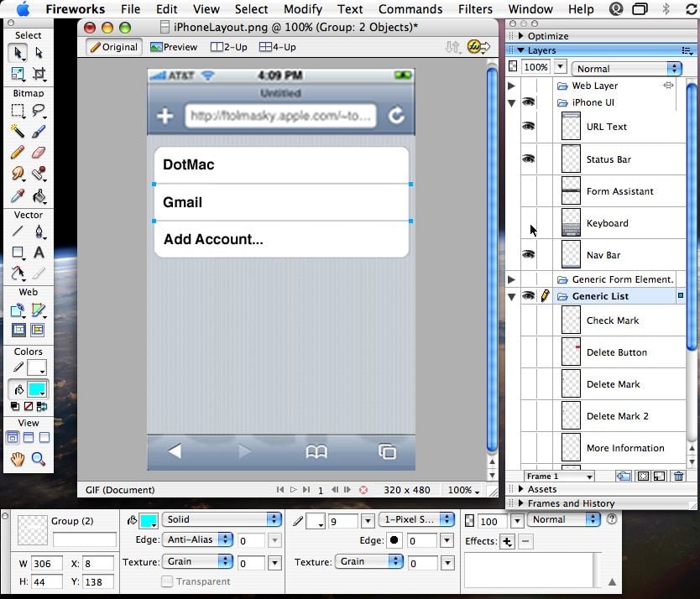This screenshot has height=599, width=700.
Task: Open the Filters menu
Action: click(475, 9)
